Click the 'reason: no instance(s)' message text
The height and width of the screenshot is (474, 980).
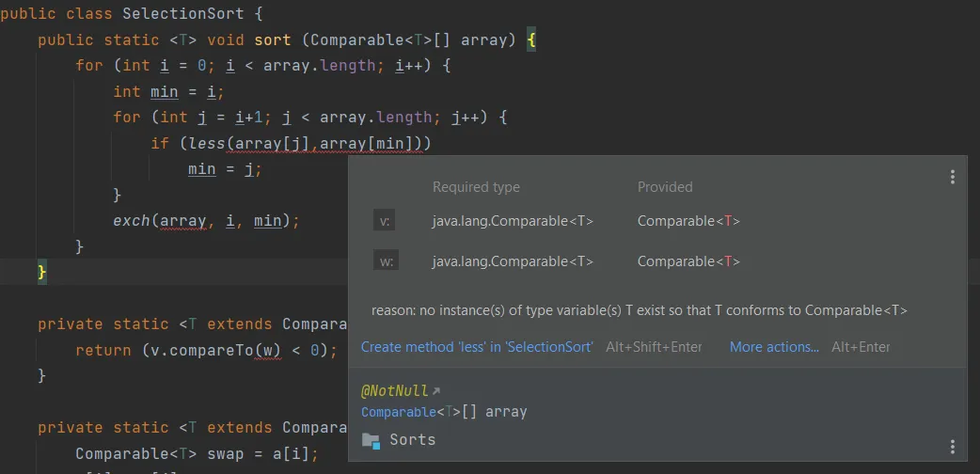point(640,310)
